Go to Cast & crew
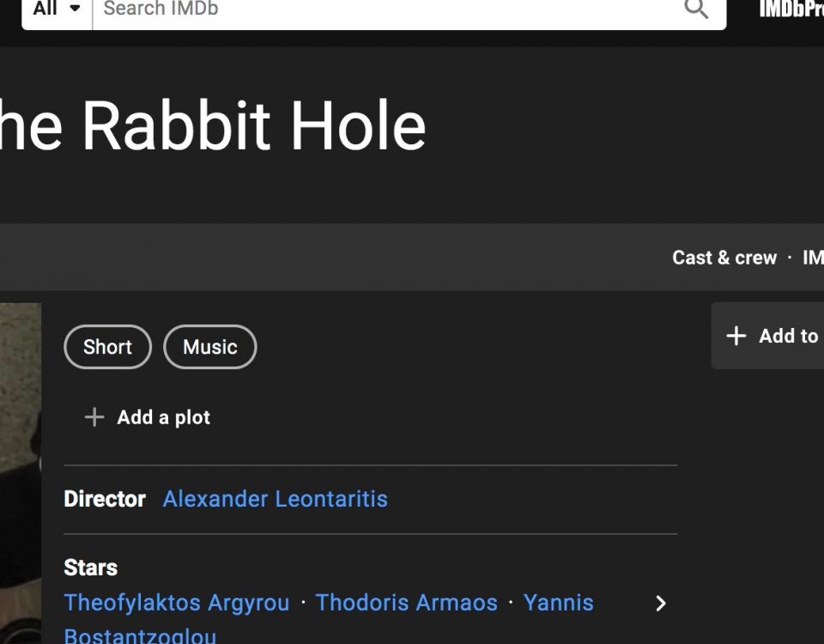 [724, 258]
